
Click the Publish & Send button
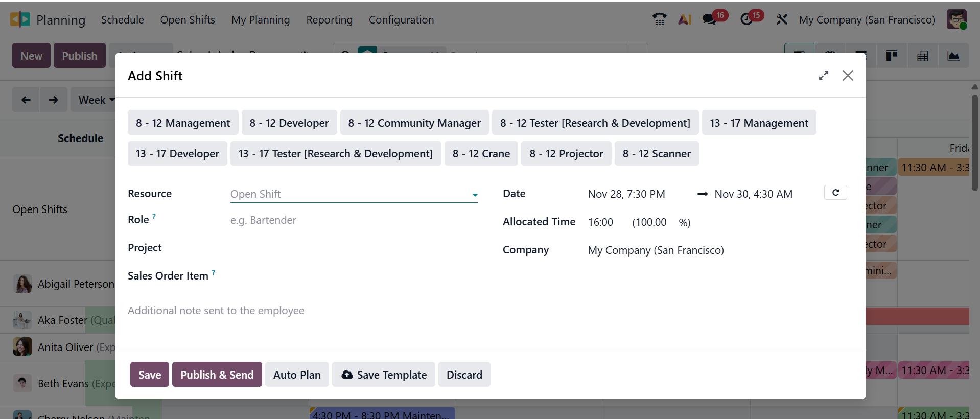[x=217, y=375]
